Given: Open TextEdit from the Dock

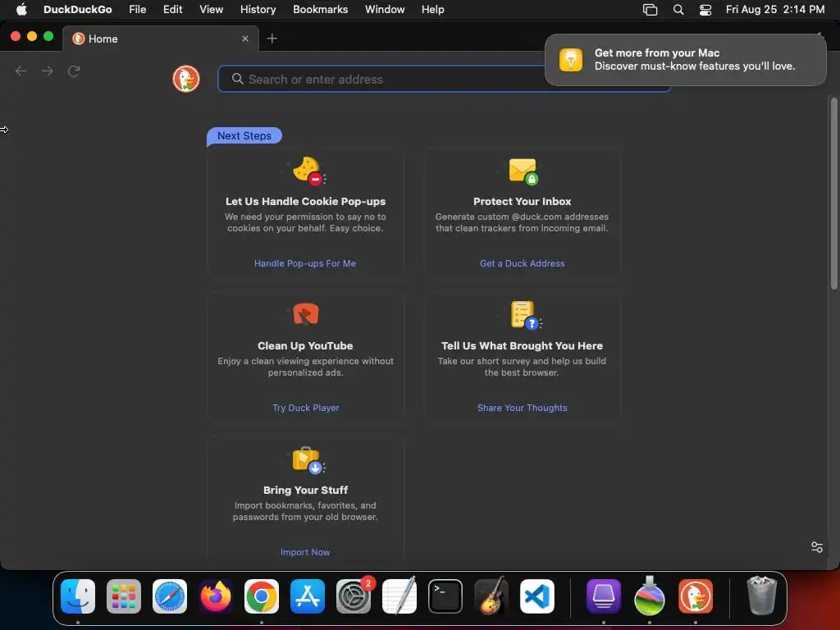Looking at the screenshot, I should (399, 596).
